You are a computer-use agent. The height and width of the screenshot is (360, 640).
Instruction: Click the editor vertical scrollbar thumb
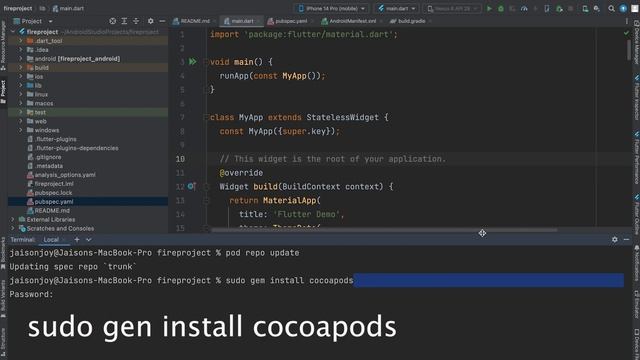629,49
